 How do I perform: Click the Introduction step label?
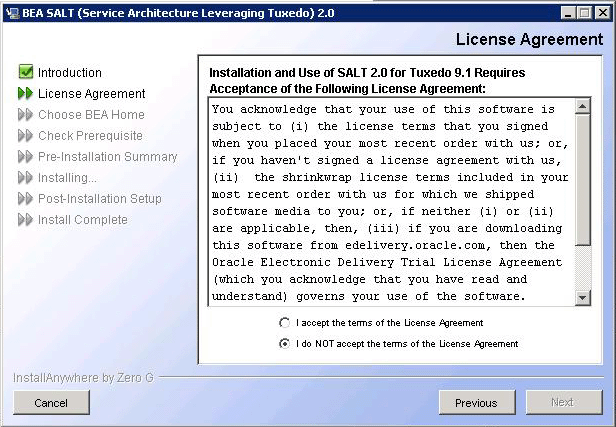tap(70, 73)
